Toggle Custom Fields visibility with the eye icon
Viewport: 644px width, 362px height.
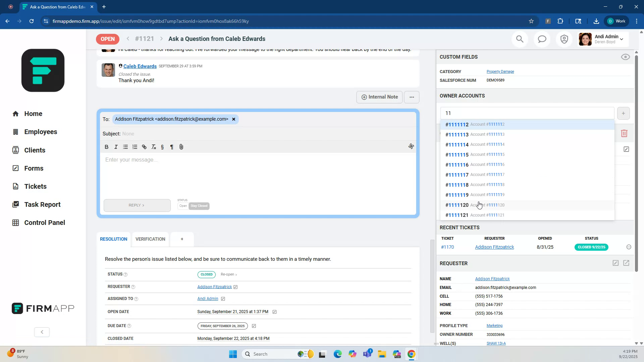(625, 57)
